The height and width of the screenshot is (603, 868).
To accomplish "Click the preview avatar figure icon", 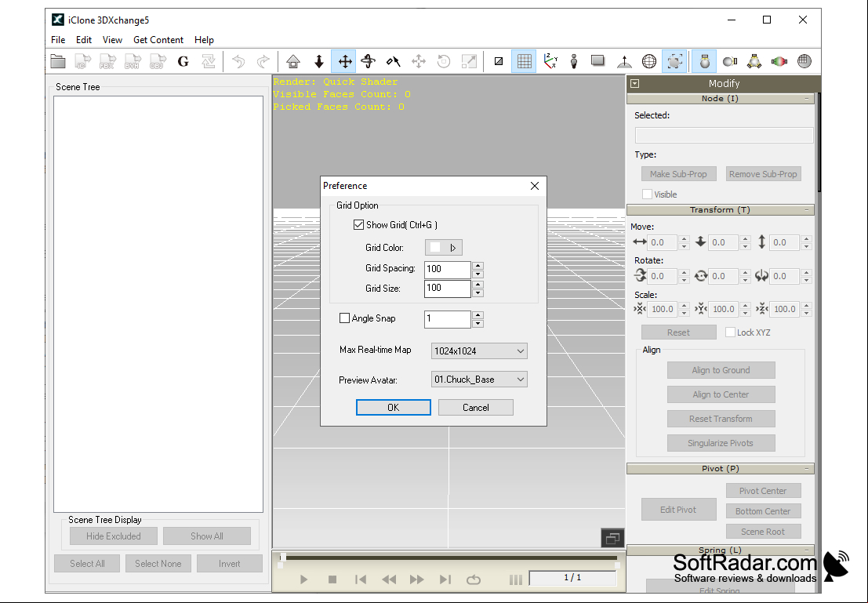I will coord(574,61).
